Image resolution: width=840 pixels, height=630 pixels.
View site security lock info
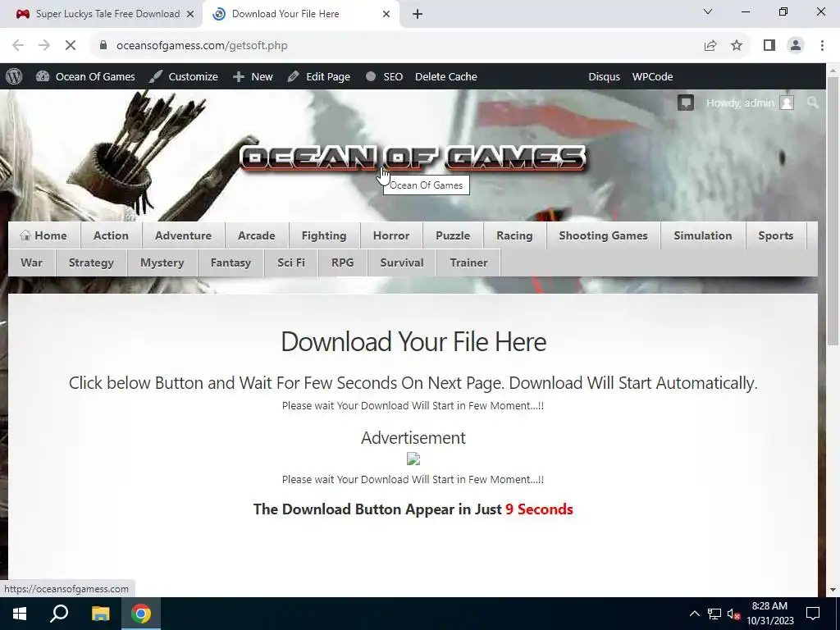(x=103, y=46)
